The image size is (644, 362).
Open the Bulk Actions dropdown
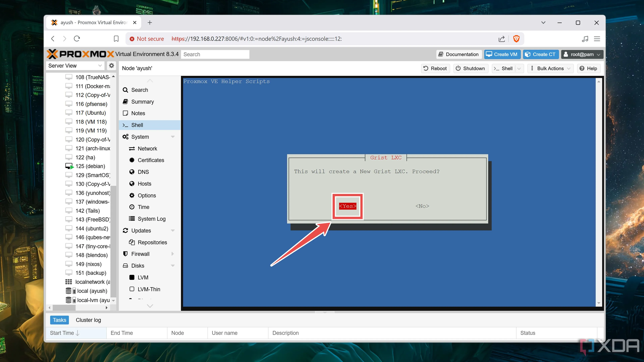pos(551,68)
